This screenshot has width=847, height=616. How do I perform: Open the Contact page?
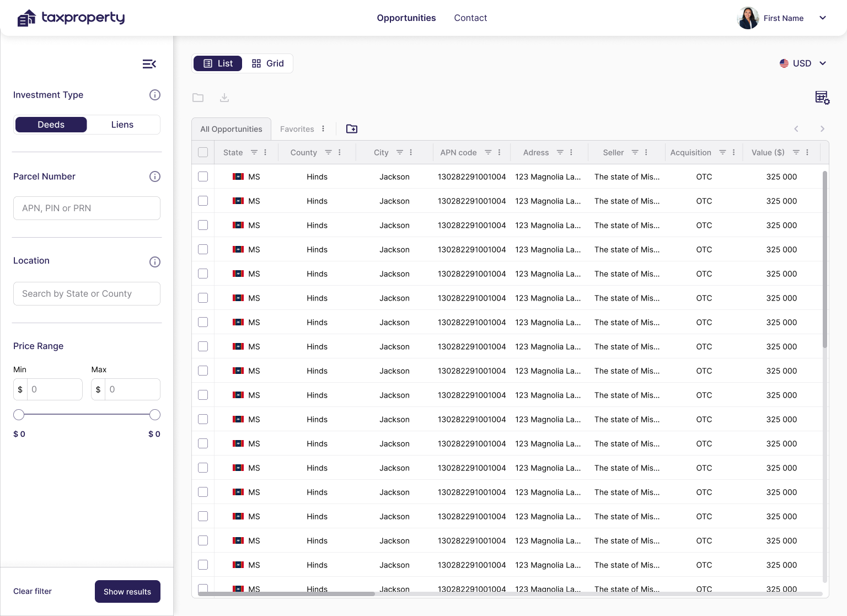[470, 18]
